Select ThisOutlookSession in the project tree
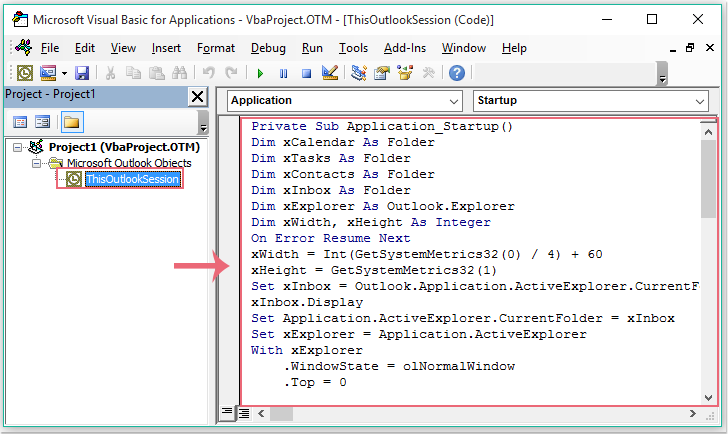This screenshot has height=434, width=728. click(132, 179)
